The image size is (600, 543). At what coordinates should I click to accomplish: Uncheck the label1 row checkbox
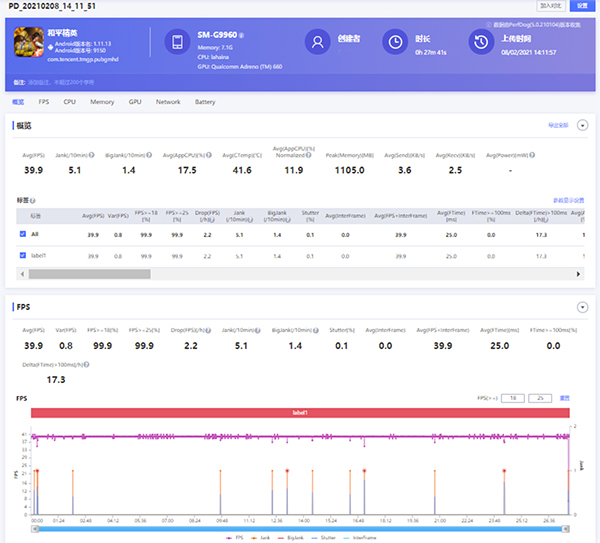coord(22,256)
